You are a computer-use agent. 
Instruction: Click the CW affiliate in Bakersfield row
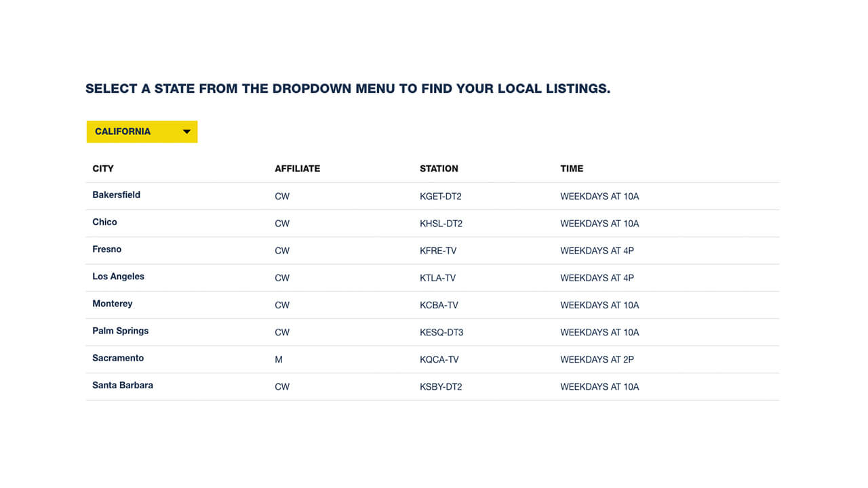(x=282, y=197)
